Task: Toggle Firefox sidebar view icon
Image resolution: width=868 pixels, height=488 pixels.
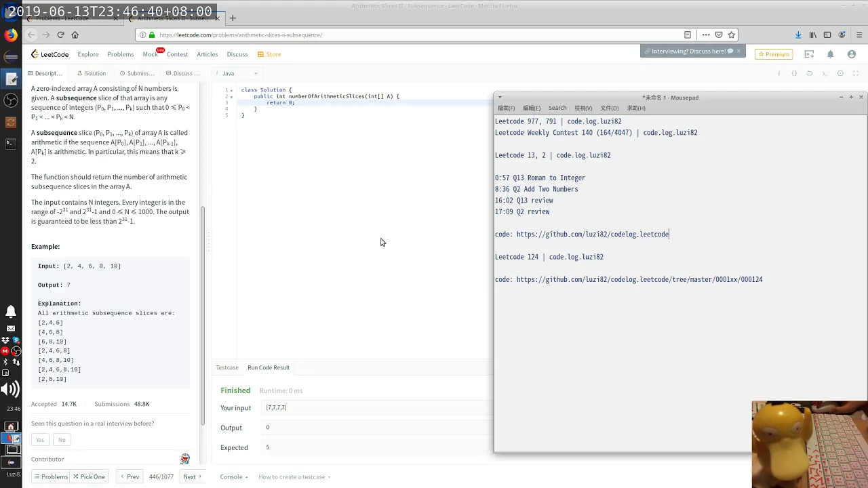Action: point(827,35)
